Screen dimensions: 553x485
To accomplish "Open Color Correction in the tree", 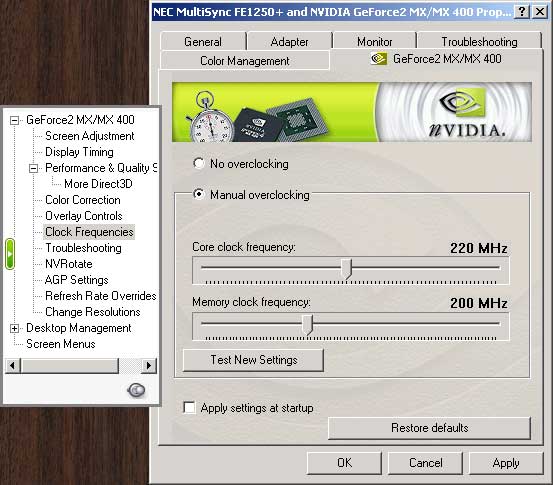I will 83,200.
